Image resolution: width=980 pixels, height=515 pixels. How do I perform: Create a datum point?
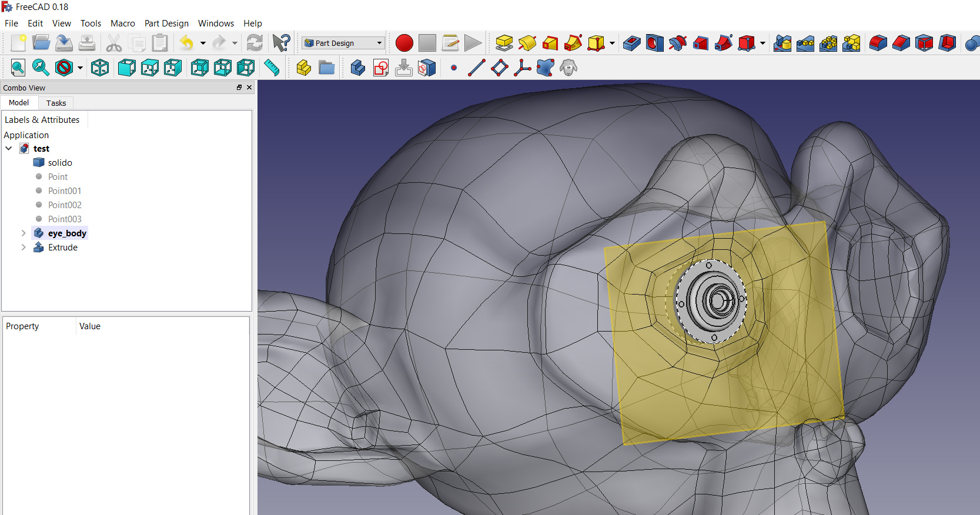pyautogui.click(x=454, y=68)
